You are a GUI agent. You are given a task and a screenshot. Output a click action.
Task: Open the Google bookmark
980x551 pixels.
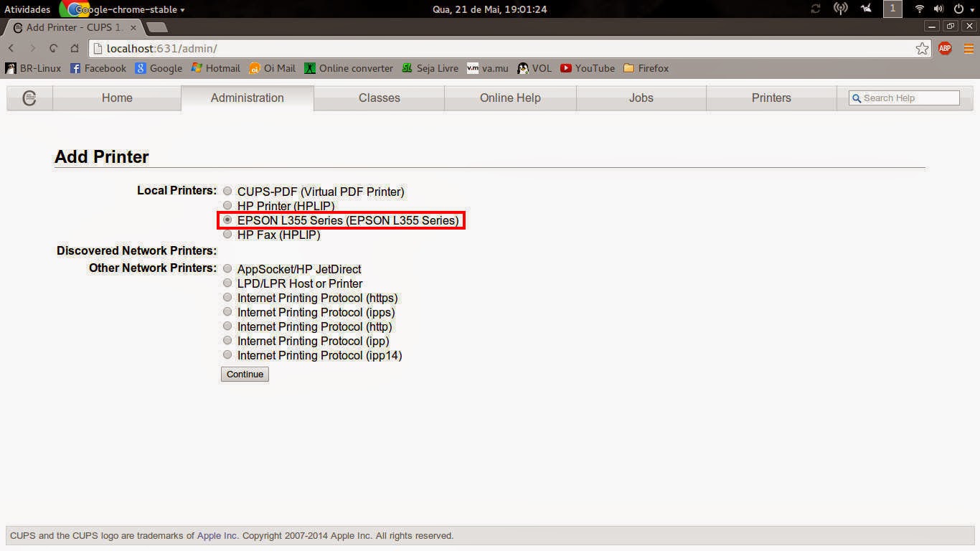pos(159,68)
